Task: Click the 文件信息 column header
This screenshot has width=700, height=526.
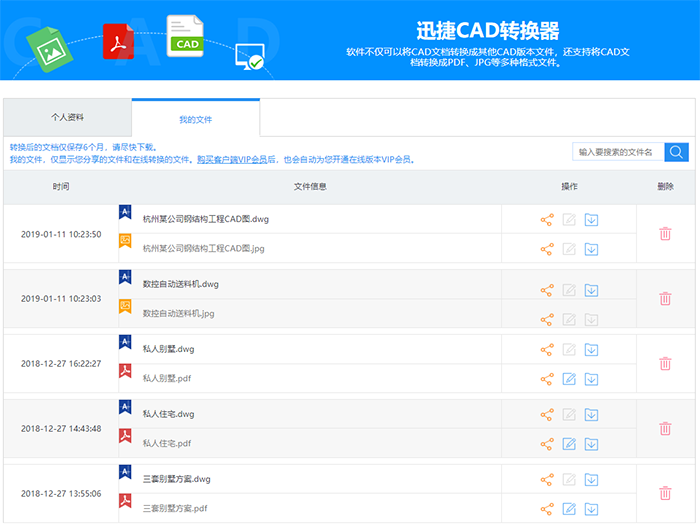Action: tap(310, 187)
